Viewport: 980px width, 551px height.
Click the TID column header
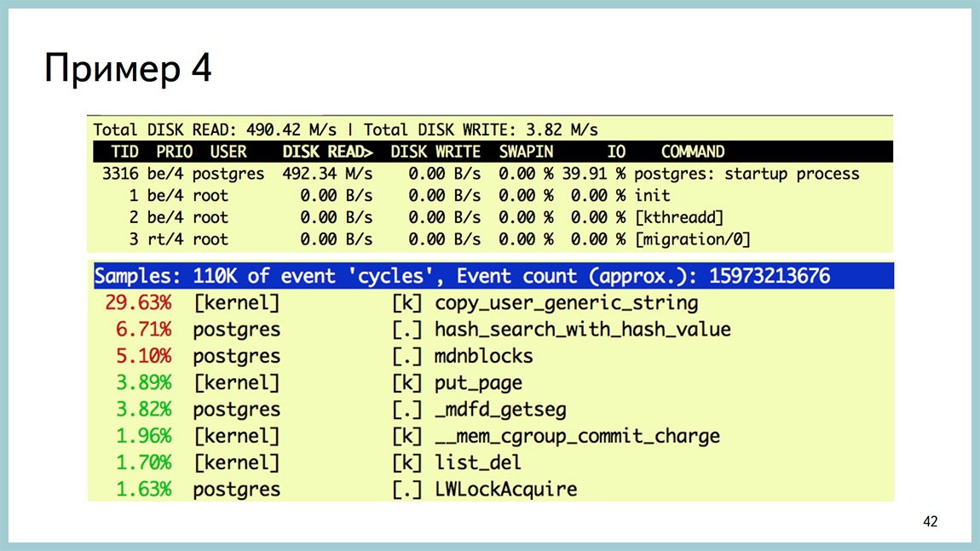click(x=124, y=152)
